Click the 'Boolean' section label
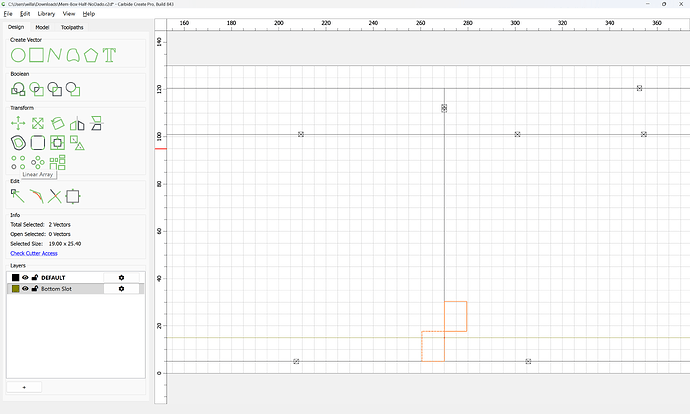 pyautogui.click(x=20, y=74)
